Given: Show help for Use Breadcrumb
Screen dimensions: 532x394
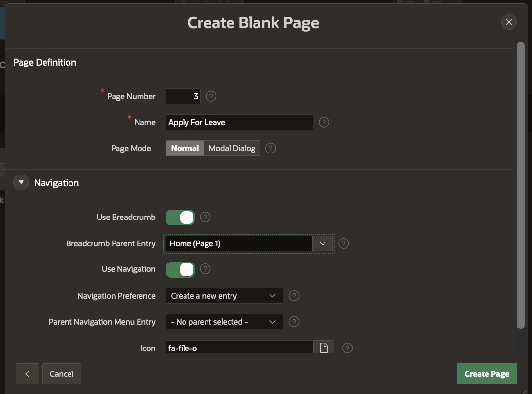Looking at the screenshot, I should click(206, 217).
